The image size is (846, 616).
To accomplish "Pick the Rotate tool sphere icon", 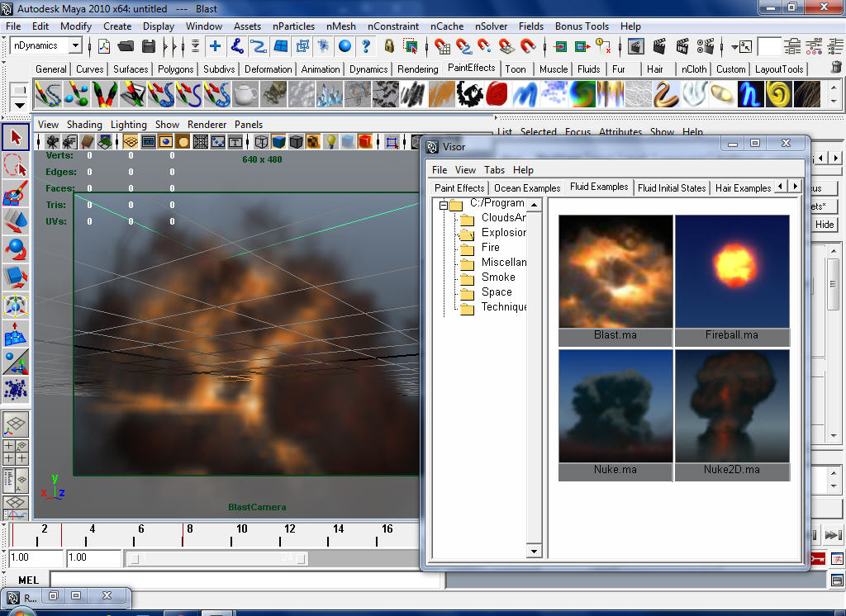I will 16,249.
